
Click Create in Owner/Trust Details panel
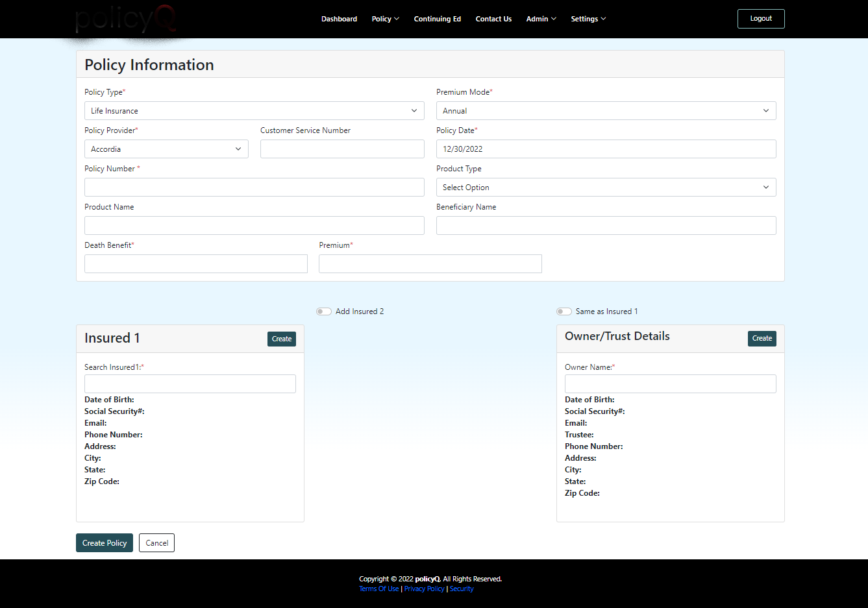762,339
